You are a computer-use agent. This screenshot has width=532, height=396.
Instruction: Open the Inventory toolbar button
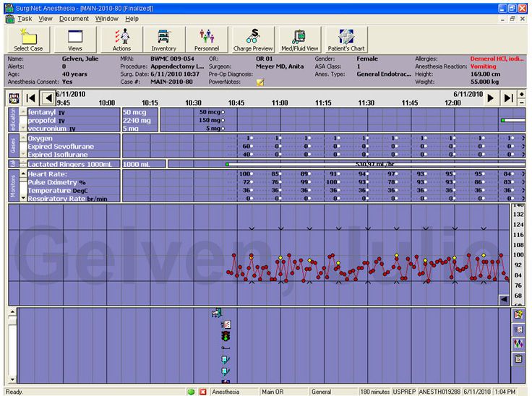click(164, 40)
